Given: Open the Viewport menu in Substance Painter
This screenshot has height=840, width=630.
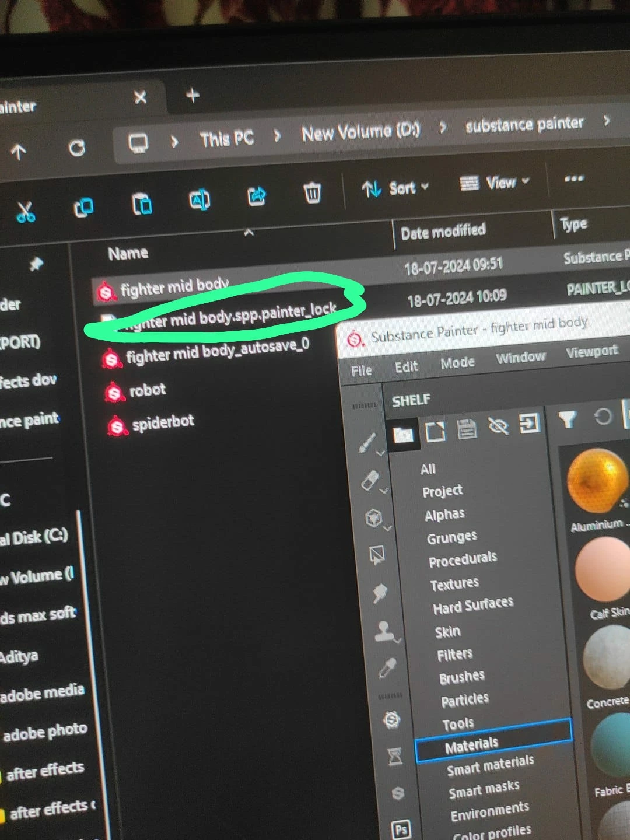Looking at the screenshot, I should (591, 352).
